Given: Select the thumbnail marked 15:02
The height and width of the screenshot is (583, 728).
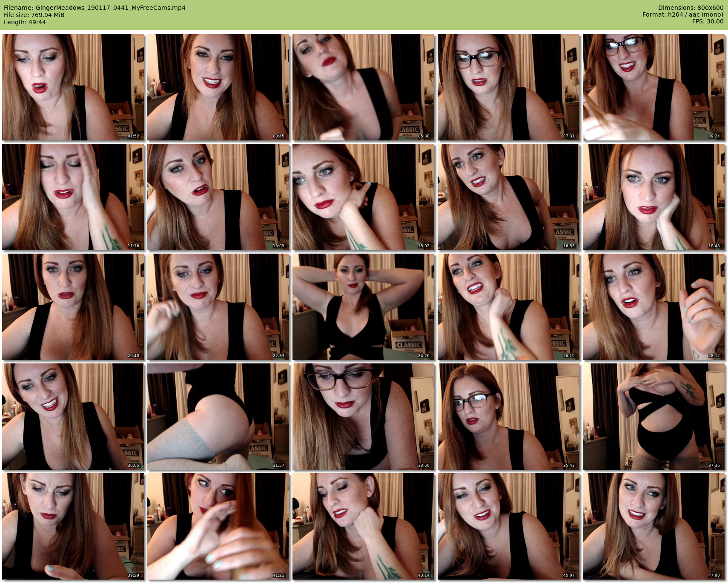Looking at the screenshot, I should [364, 197].
